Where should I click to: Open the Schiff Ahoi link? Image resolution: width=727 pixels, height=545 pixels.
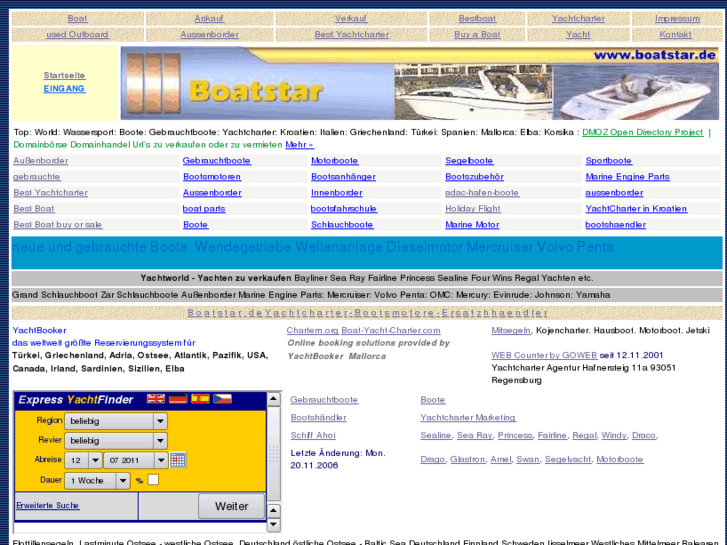click(313, 435)
